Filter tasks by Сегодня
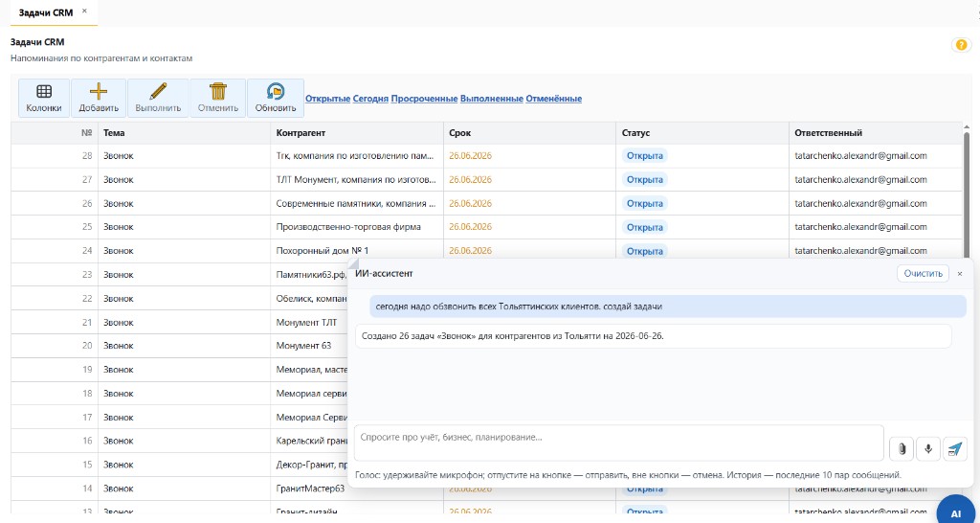This screenshot has width=980, height=523. (370, 99)
